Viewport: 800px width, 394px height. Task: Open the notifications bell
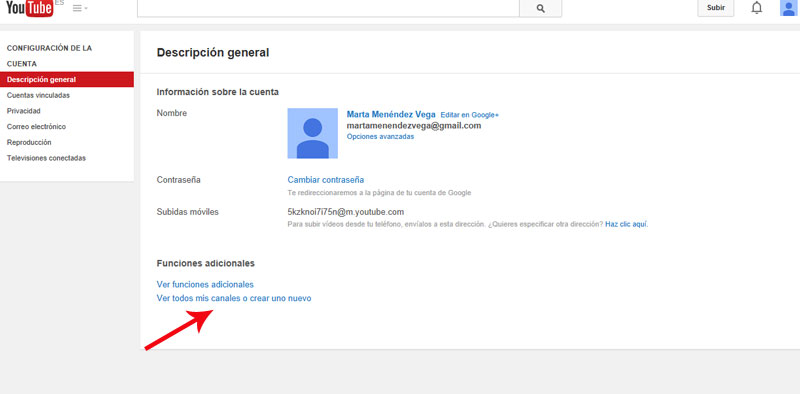pos(757,8)
